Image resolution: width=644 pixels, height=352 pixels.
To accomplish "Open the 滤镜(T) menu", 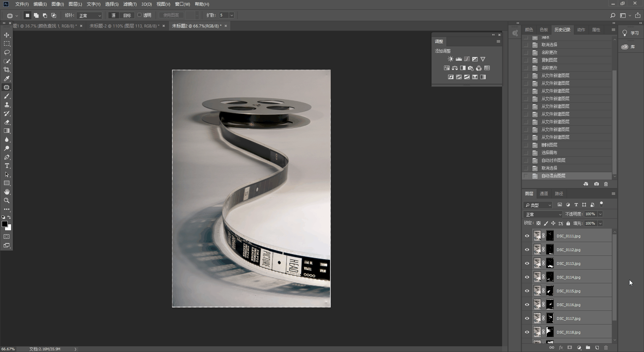I will 130,4.
